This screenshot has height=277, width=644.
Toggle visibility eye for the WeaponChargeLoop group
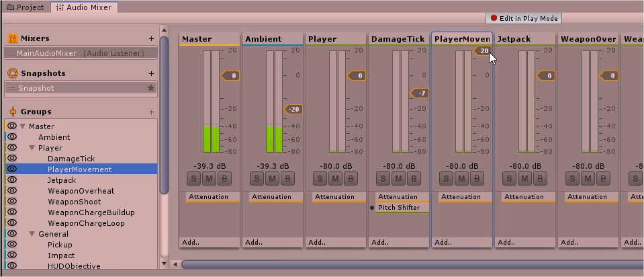[x=12, y=223]
